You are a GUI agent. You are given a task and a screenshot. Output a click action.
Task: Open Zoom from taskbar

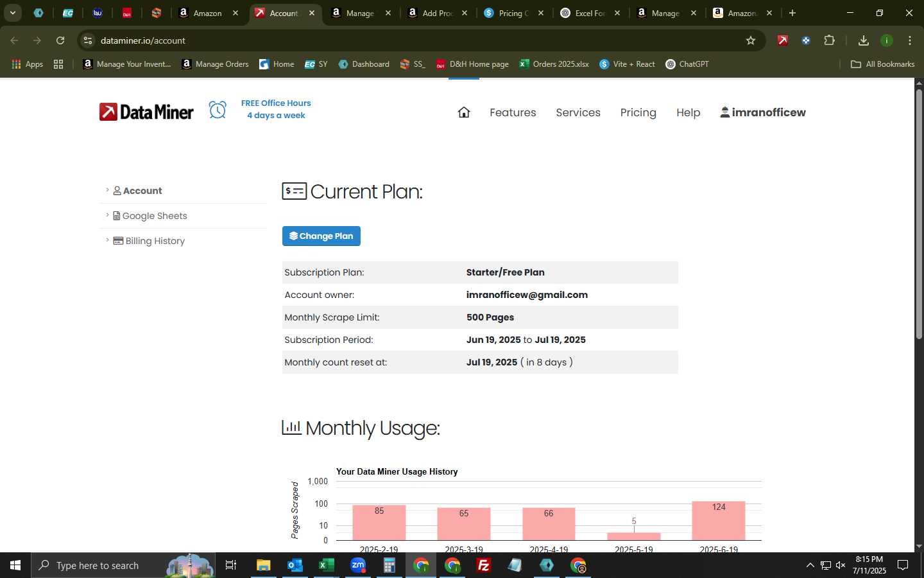tap(358, 565)
